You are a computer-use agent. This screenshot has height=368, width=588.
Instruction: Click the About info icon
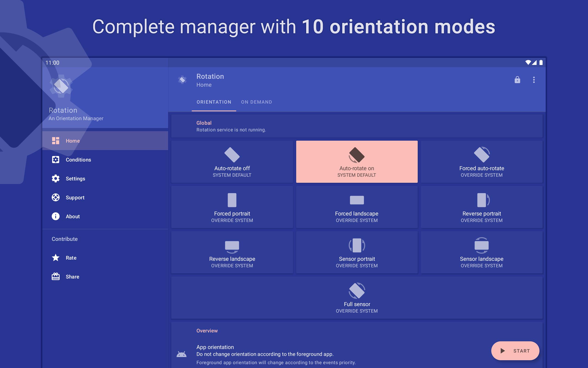pos(56,216)
